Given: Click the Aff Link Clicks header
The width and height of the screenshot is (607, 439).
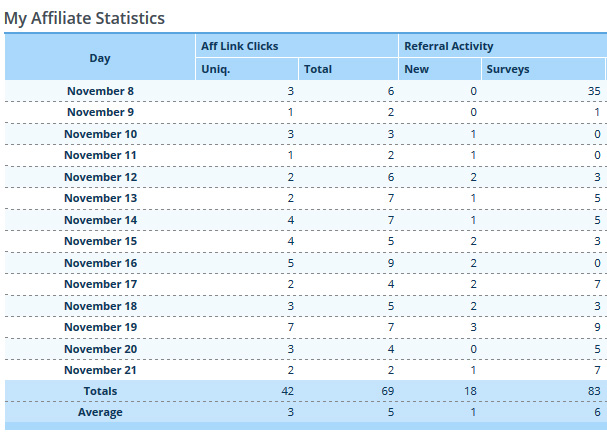Looking at the screenshot, I should [239, 47].
